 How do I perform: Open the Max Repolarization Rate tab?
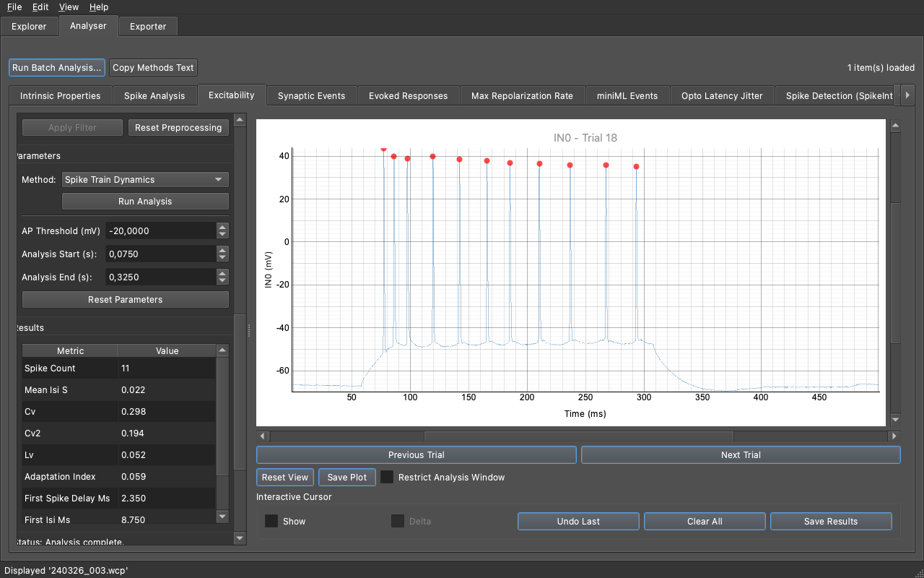tap(522, 95)
